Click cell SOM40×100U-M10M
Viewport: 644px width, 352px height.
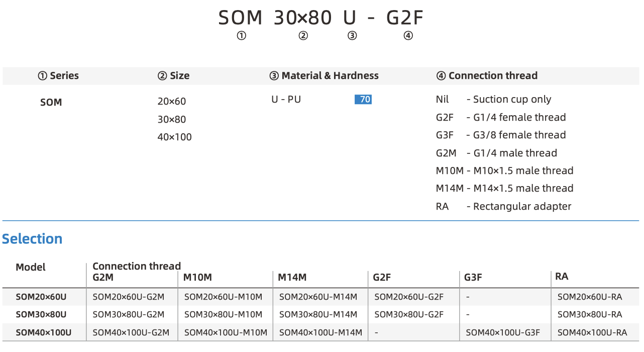tap(226, 332)
